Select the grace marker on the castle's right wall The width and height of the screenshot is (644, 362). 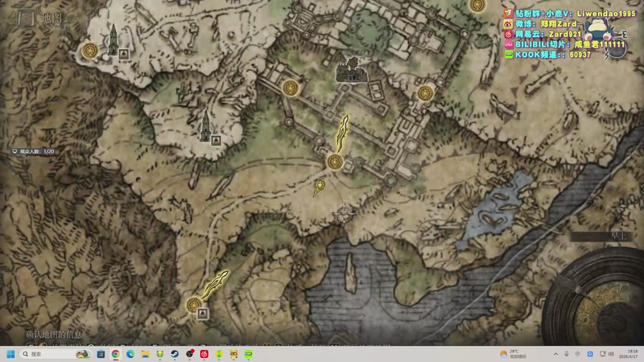[425, 93]
